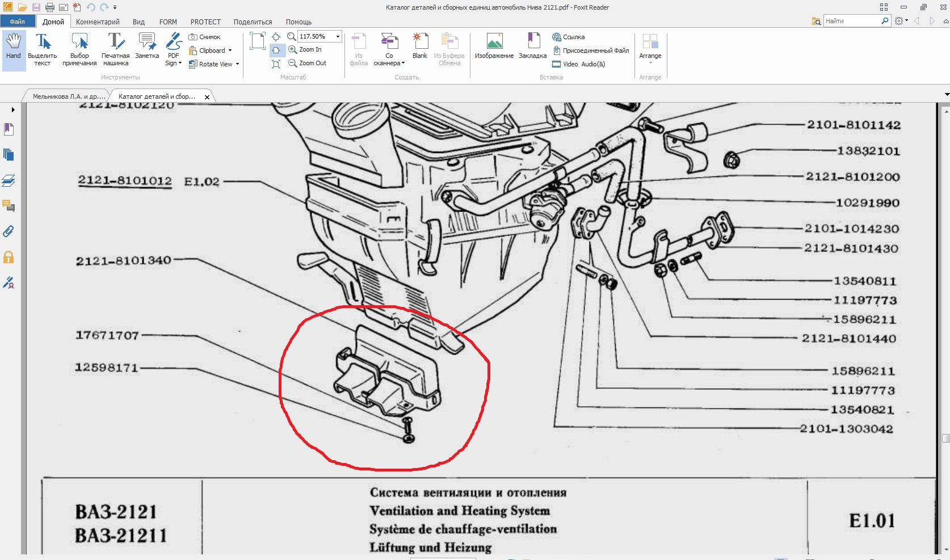Open the Signatures side panel

[x=9, y=283]
